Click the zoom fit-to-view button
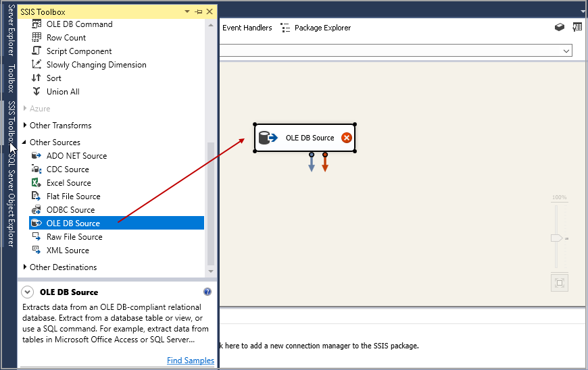588x370 pixels. click(x=559, y=282)
